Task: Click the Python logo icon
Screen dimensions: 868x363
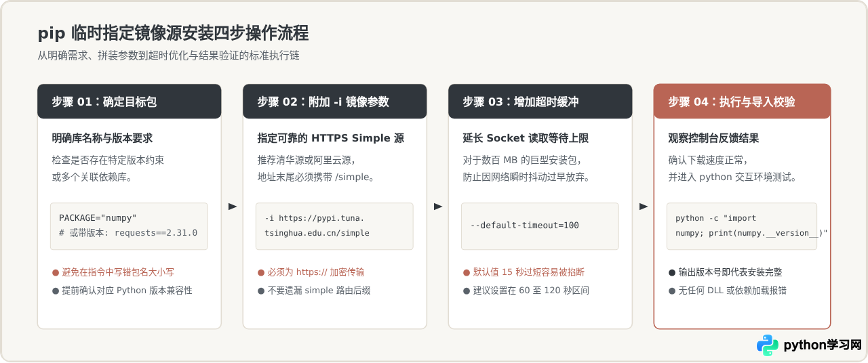Action: coord(768,345)
